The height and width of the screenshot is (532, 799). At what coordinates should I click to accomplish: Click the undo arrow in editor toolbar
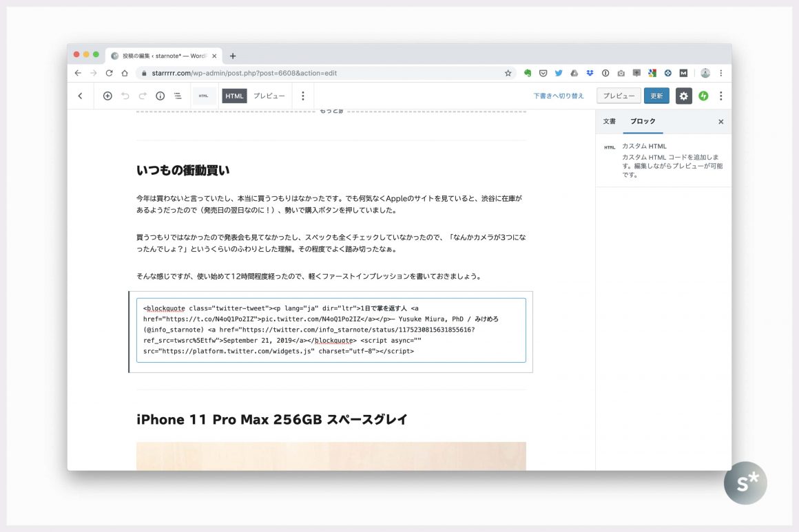[125, 96]
